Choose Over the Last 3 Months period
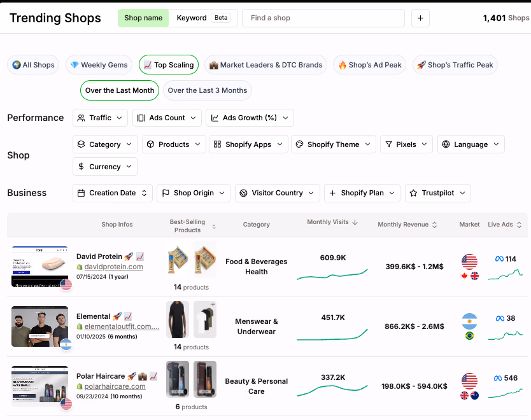 [x=208, y=90]
